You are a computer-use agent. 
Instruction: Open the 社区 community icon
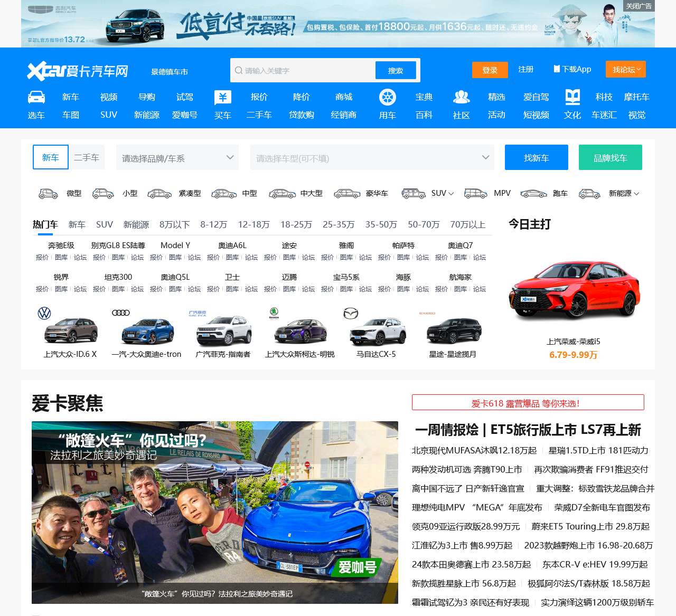tap(461, 97)
